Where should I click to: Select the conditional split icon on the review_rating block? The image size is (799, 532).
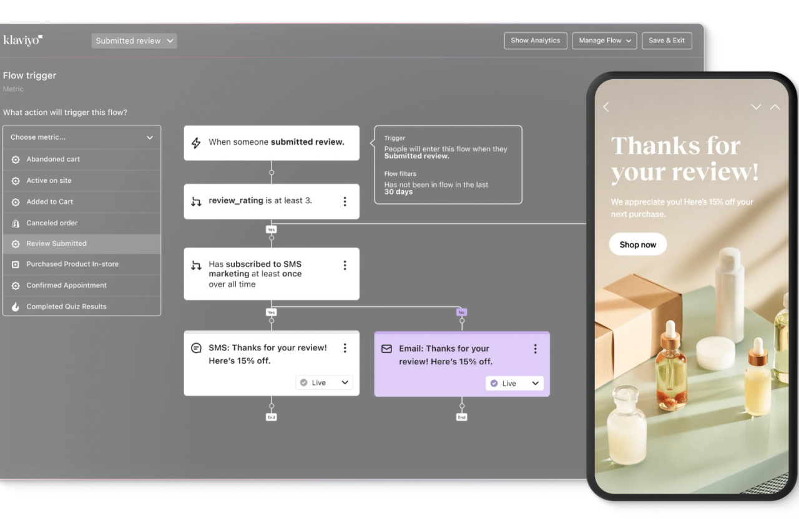coord(195,201)
